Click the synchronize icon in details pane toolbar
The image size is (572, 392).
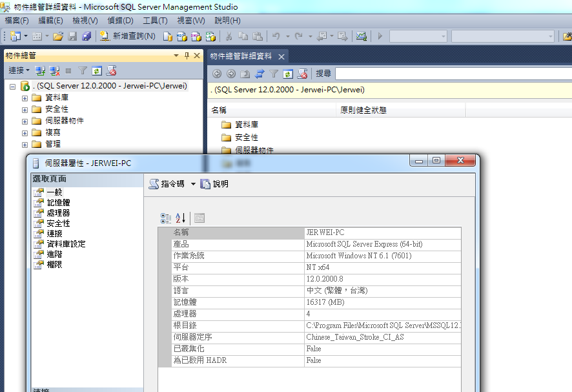tap(260, 74)
